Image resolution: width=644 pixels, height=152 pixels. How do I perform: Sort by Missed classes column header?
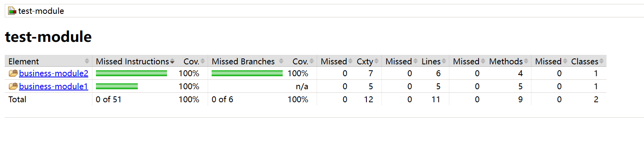click(550, 61)
